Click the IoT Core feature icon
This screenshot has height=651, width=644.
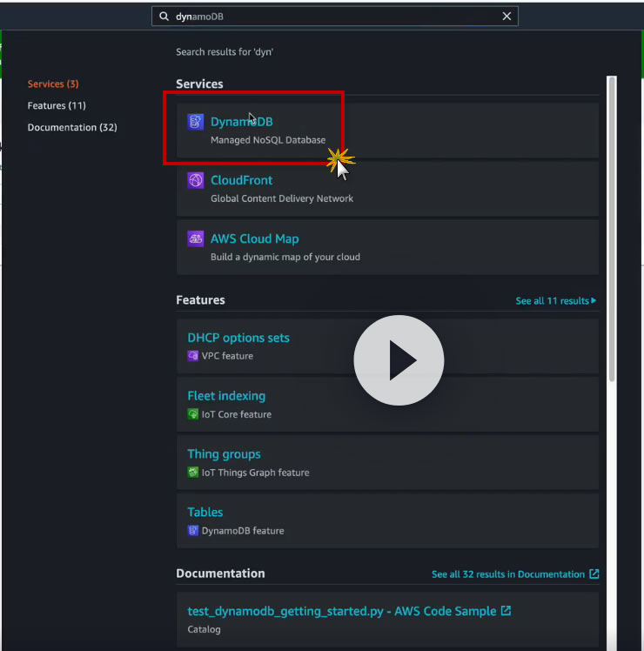(192, 414)
